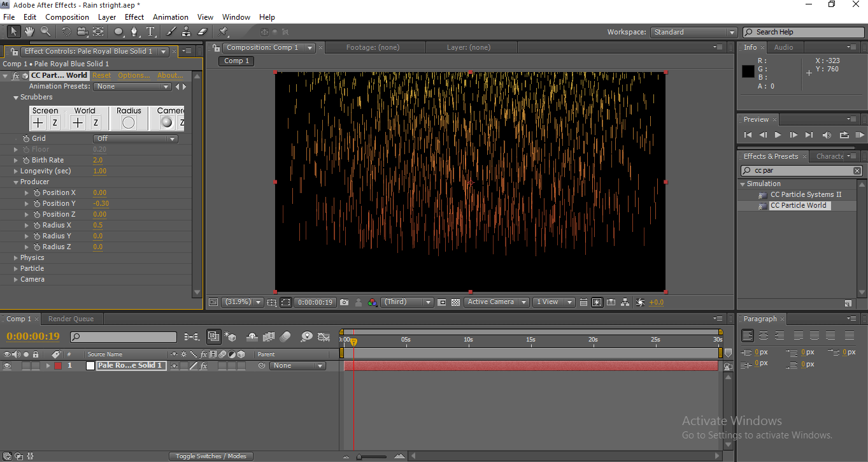Toggle transparency grid in composition viewer
The height and width of the screenshot is (462, 868).
pos(455,302)
